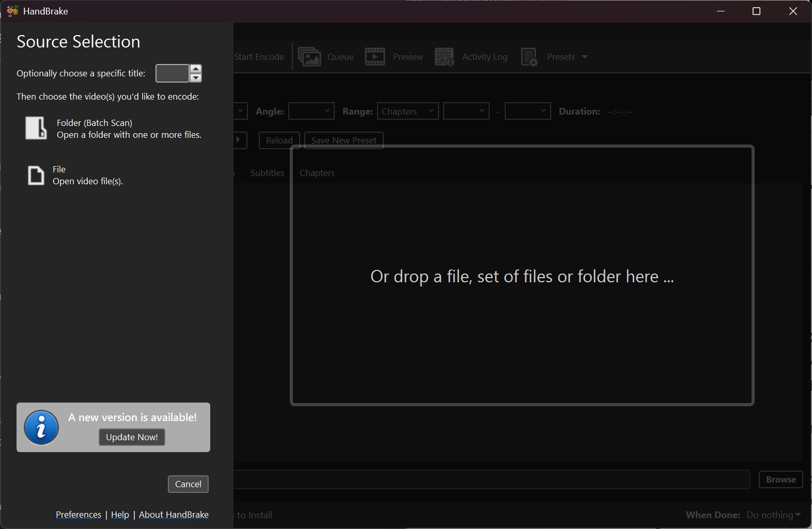Click the Folder (Batch Scan) icon
812x529 pixels.
(x=36, y=128)
